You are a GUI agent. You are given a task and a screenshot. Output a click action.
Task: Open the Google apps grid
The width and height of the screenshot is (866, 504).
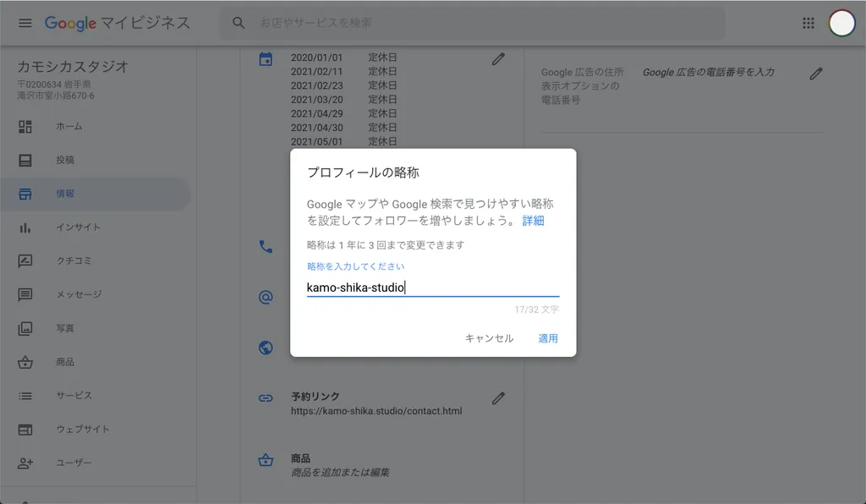[x=808, y=23]
